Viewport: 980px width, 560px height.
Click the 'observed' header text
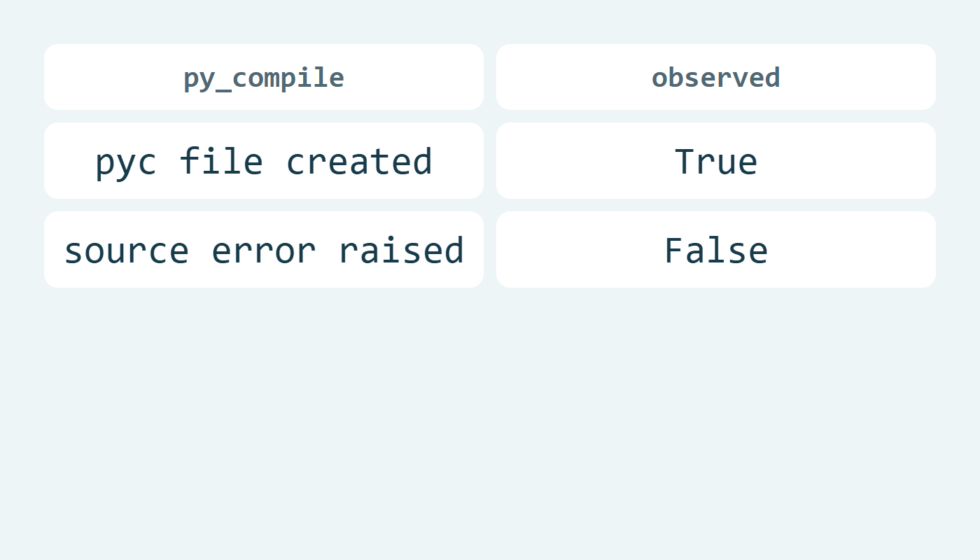click(716, 77)
